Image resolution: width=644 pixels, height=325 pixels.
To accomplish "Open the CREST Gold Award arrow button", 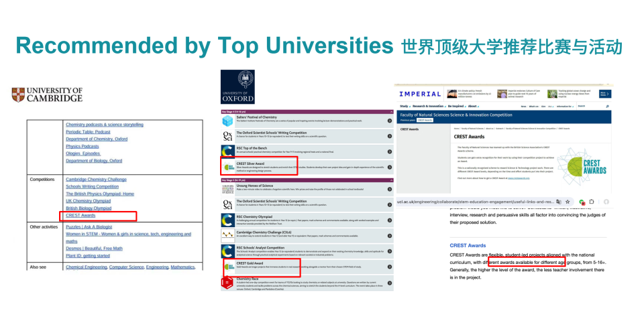I will click(389, 267).
